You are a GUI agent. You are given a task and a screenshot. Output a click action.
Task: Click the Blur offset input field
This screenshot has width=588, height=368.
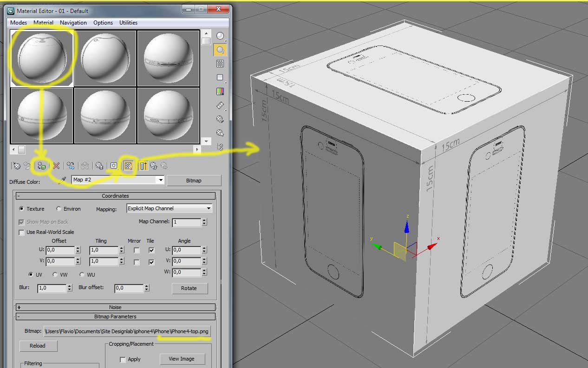[x=129, y=288]
